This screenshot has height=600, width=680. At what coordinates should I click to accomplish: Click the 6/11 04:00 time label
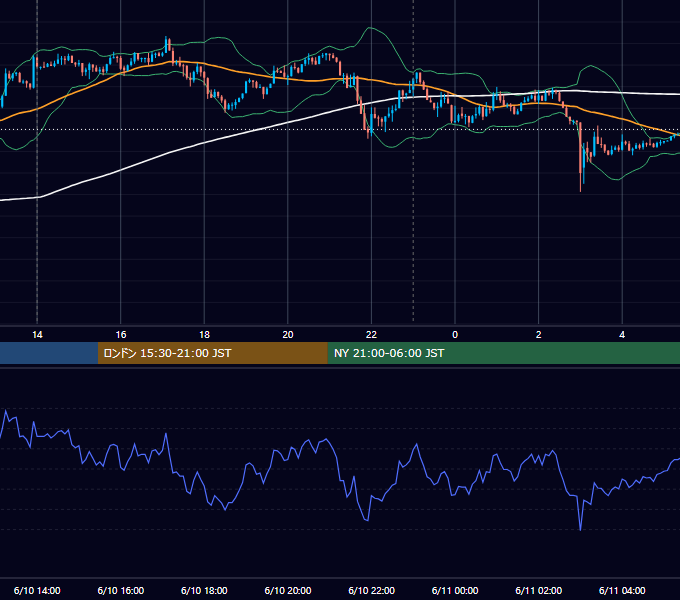(x=622, y=590)
